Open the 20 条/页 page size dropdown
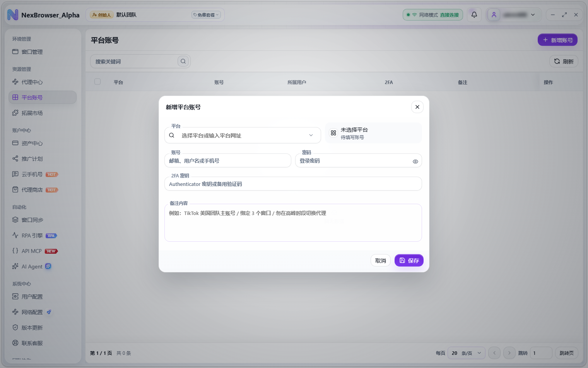The image size is (588, 368). coord(467,353)
